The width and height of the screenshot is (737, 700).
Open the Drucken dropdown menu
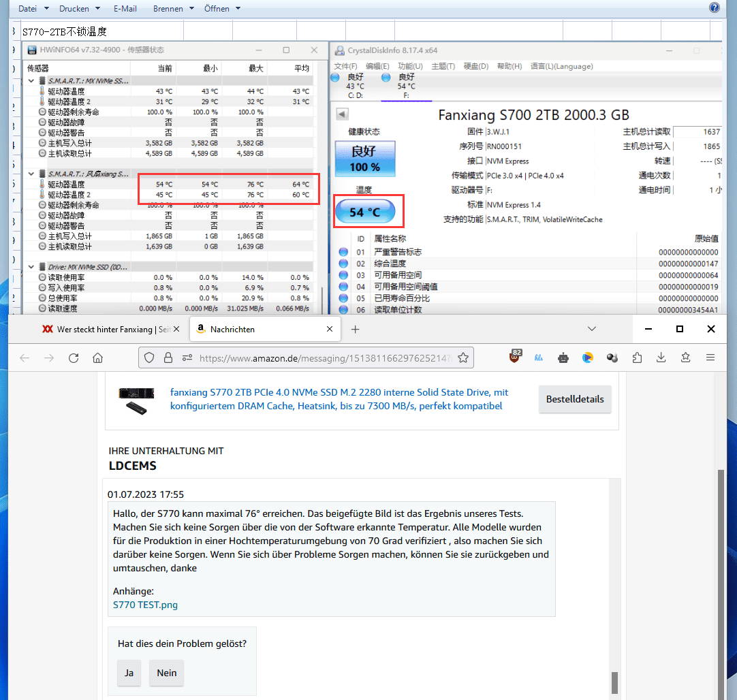coord(80,8)
